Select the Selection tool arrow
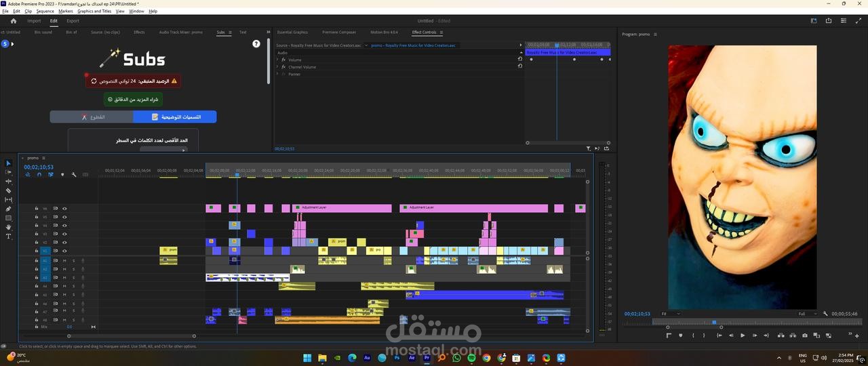Screen dimensions: 868x366 point(9,163)
